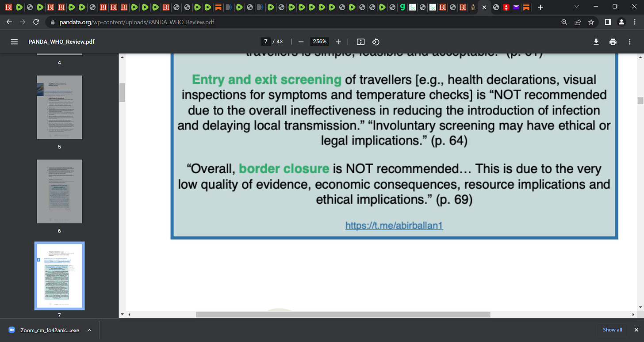Click the vertical scrollbar up arrow
This screenshot has height=342, width=644.
[640, 57]
